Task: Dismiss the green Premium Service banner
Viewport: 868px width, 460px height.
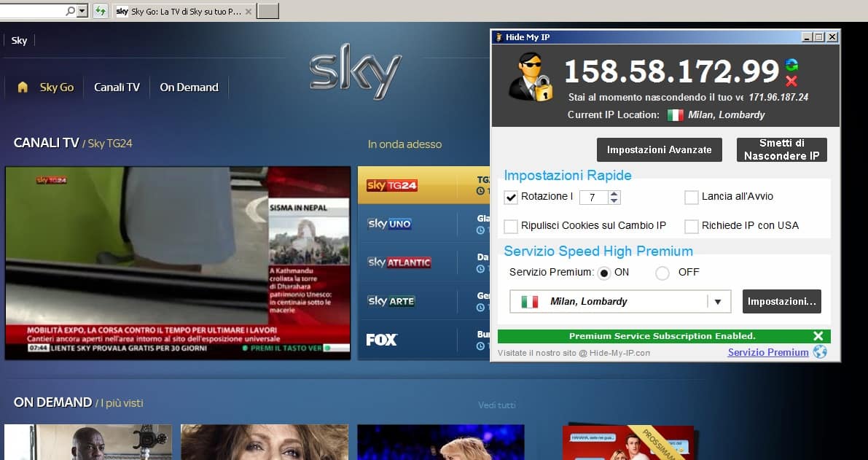Action: pyautogui.click(x=818, y=336)
